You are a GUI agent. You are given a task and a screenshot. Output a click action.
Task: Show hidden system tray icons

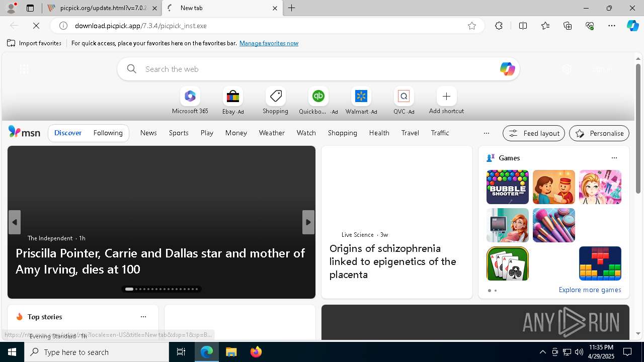pyautogui.click(x=542, y=352)
